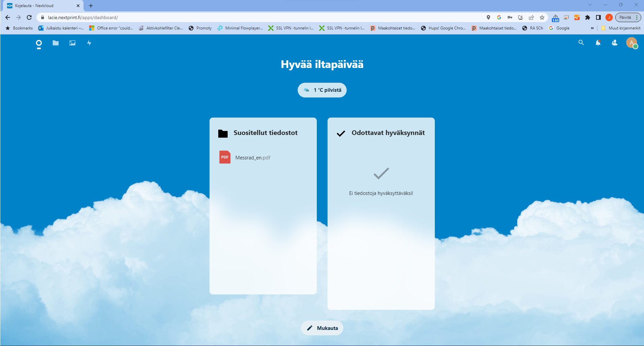Open the Chrome profile J avatar
This screenshot has width=644, height=346.
point(609,17)
